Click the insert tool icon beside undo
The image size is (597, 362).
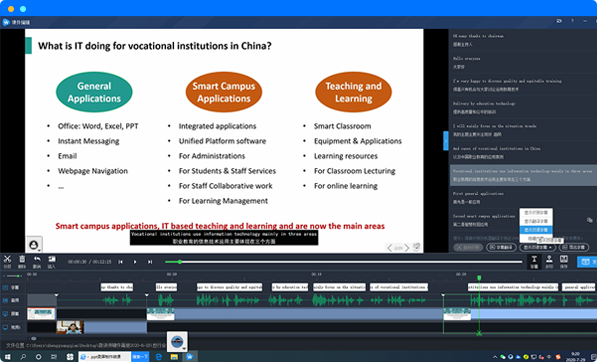coord(51,259)
